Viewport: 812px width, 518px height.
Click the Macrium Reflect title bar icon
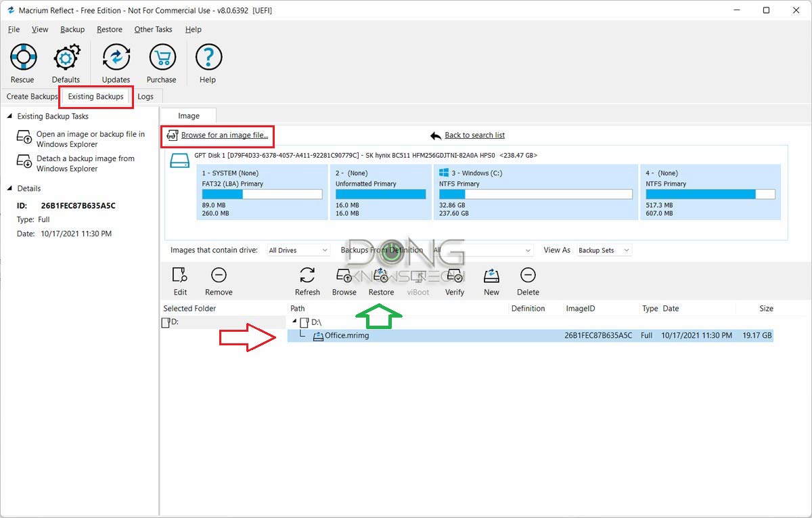(11, 10)
